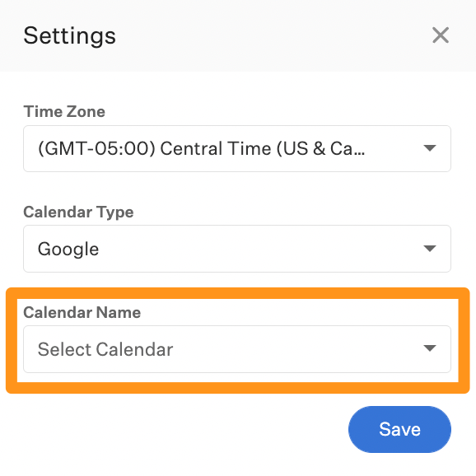This screenshot has width=476, height=476.
Task: Click the Calendar Type dropdown arrow
Action: point(430,249)
